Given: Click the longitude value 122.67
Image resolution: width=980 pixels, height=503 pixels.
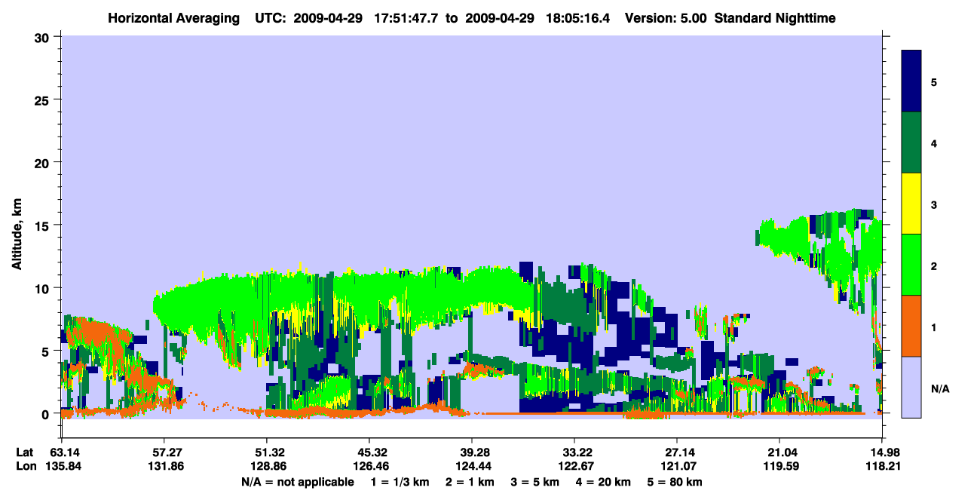Looking at the screenshot, I should click(574, 466).
